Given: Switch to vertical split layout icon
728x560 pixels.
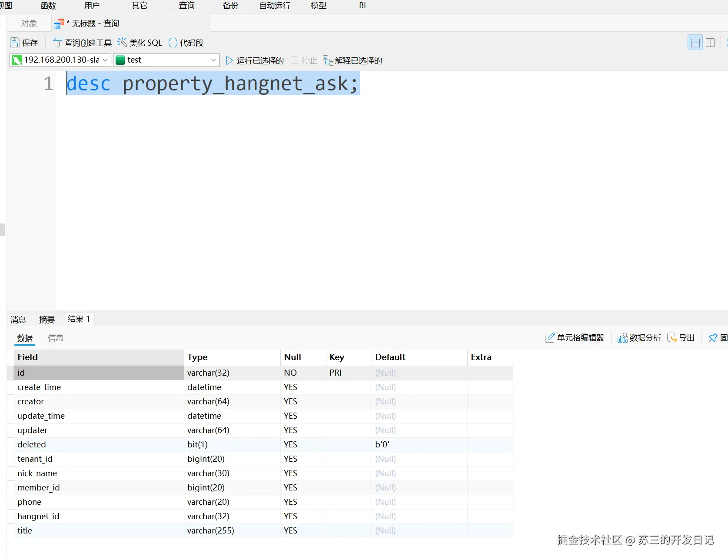Looking at the screenshot, I should tap(710, 43).
